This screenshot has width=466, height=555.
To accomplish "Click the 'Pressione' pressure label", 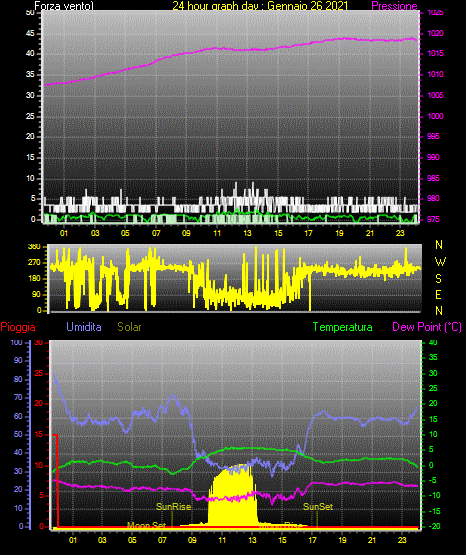I will click(x=394, y=6).
